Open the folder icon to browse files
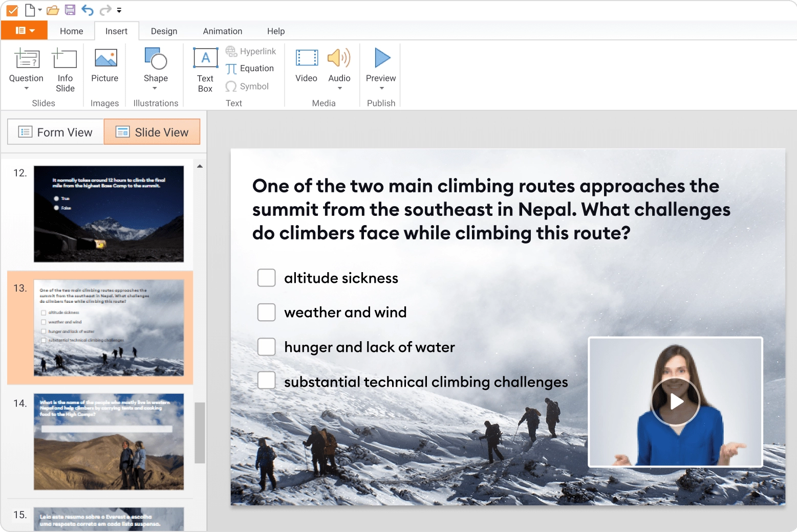 (x=52, y=10)
